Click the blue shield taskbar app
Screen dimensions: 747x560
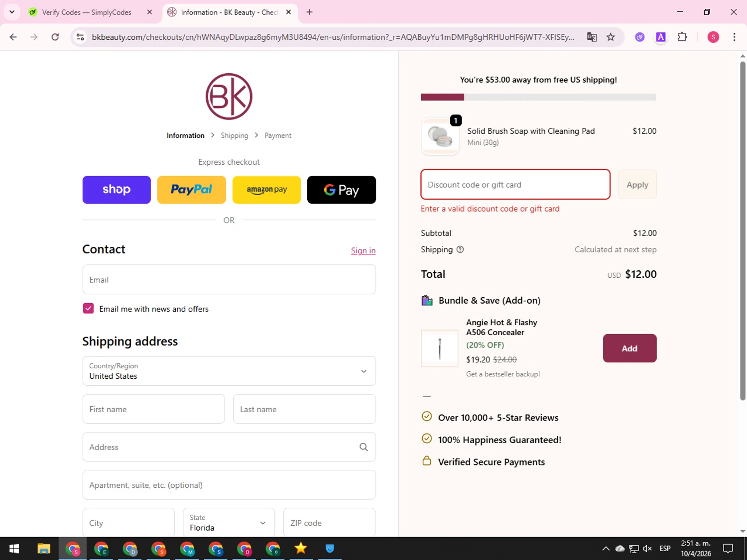[x=330, y=549]
